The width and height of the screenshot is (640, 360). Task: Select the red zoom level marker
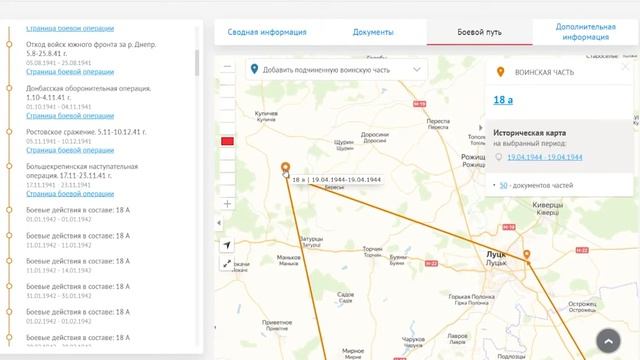click(x=227, y=141)
